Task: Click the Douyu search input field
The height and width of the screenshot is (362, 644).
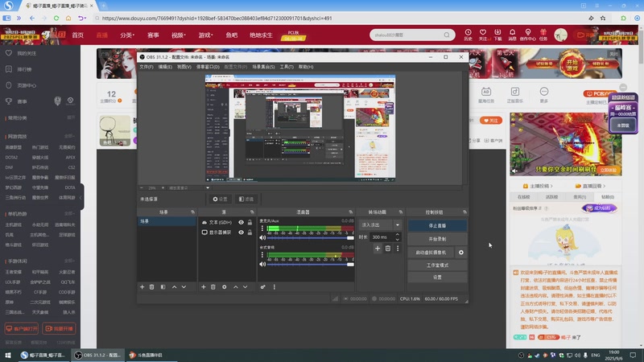Action: coord(407,35)
